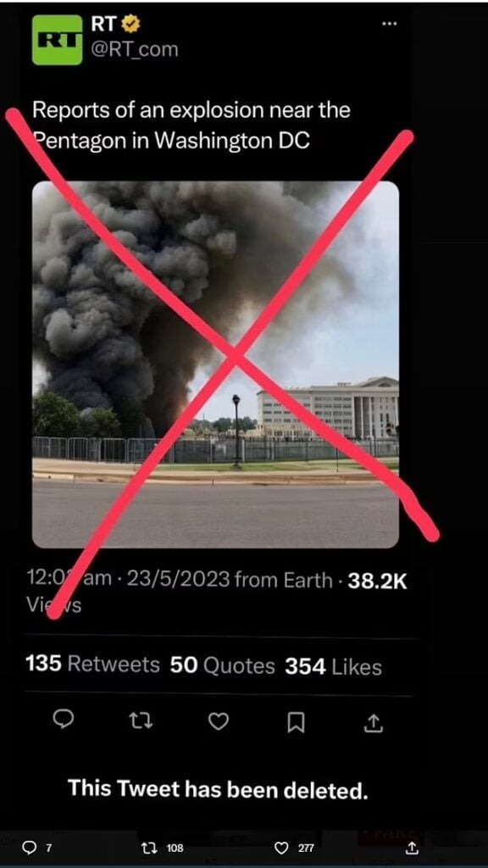The image size is (488, 868).
Task: Click the 23/5/2023 timestamp
Action: [x=178, y=580]
